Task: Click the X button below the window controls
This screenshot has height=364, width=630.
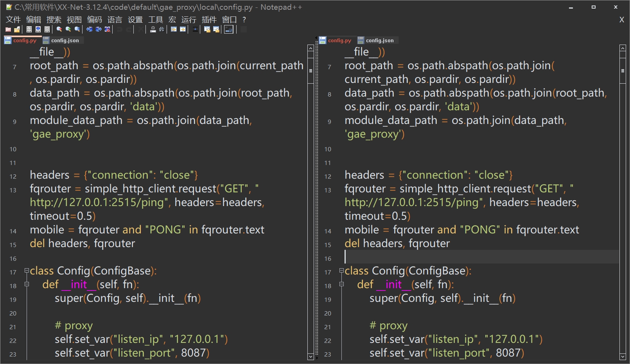Action: pyautogui.click(x=621, y=20)
